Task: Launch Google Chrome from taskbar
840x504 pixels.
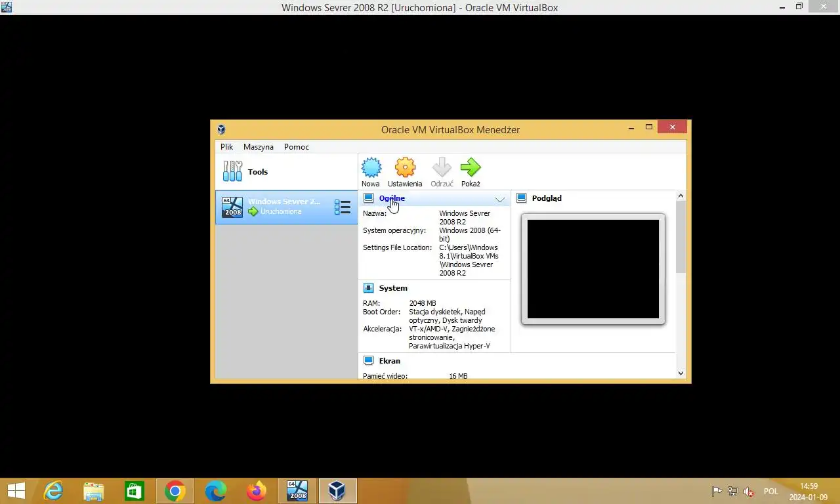Action: [x=175, y=491]
